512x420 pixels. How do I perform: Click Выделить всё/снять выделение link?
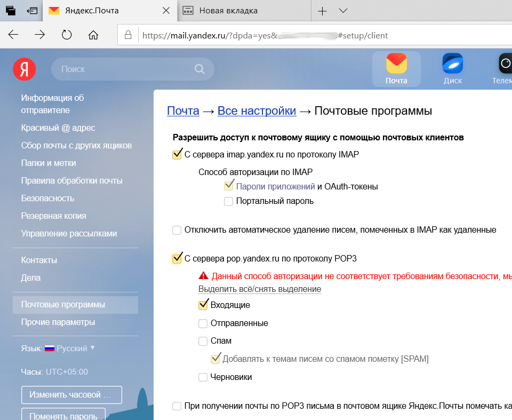coord(260,289)
